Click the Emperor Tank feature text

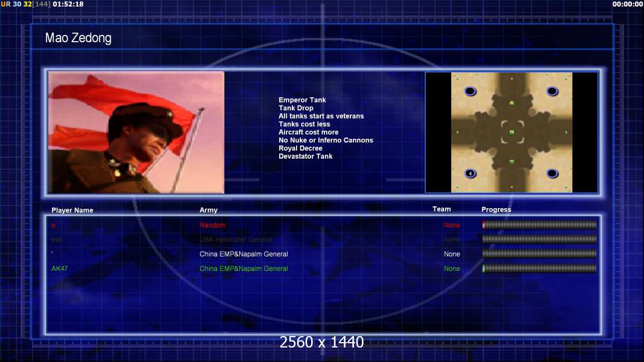[302, 100]
